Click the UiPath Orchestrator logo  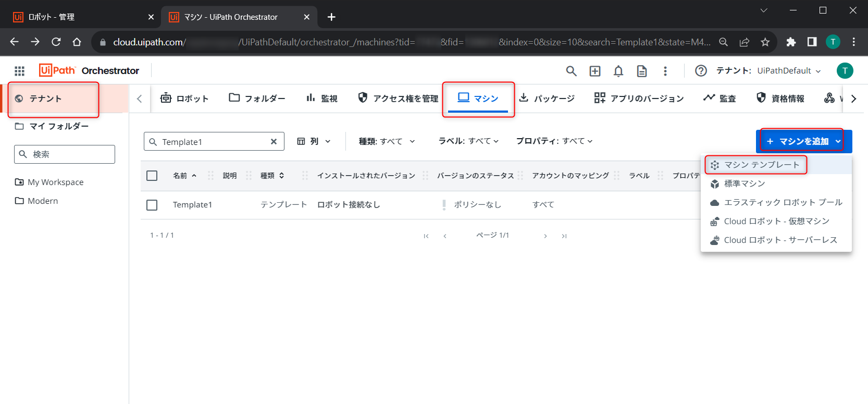pos(89,70)
